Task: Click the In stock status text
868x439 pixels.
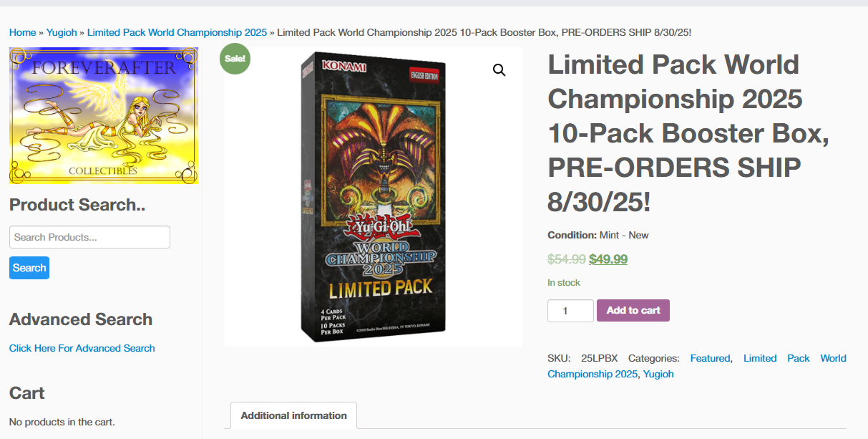Action: point(564,283)
